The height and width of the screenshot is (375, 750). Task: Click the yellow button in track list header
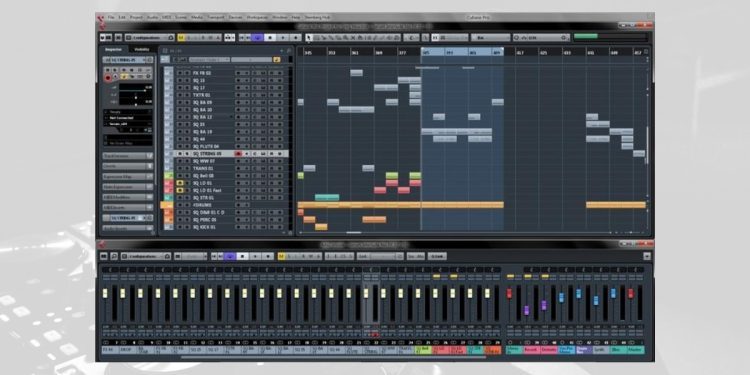[x=276, y=59]
